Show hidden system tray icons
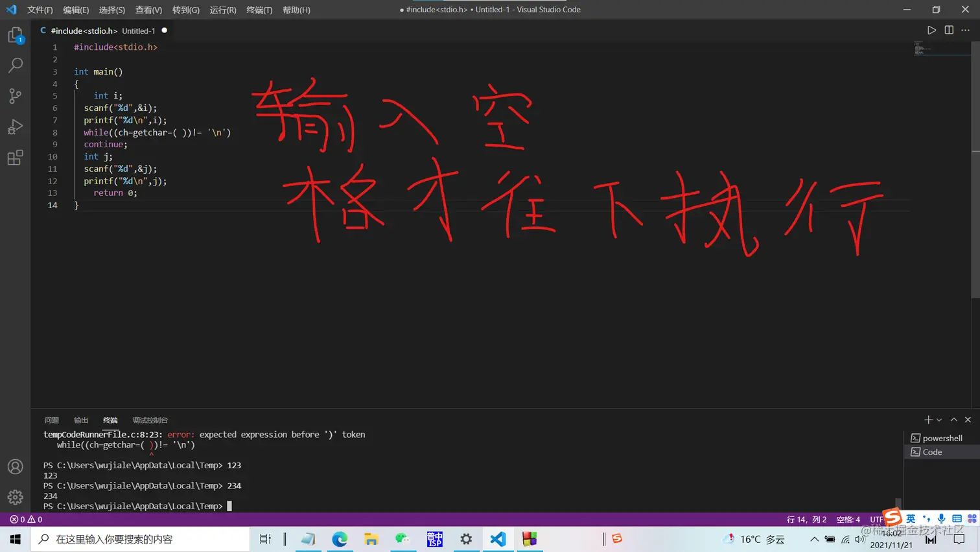The width and height of the screenshot is (980, 552). coord(814,539)
